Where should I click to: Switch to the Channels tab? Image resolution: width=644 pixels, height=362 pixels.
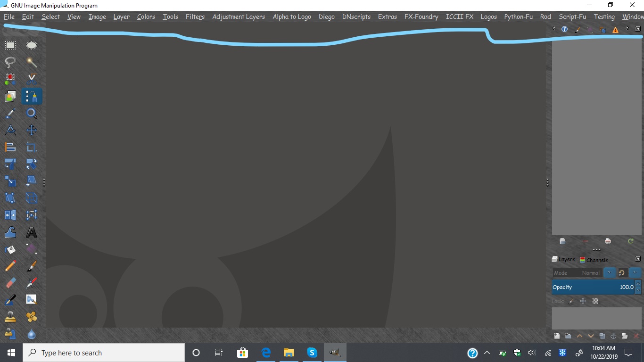[594, 260]
